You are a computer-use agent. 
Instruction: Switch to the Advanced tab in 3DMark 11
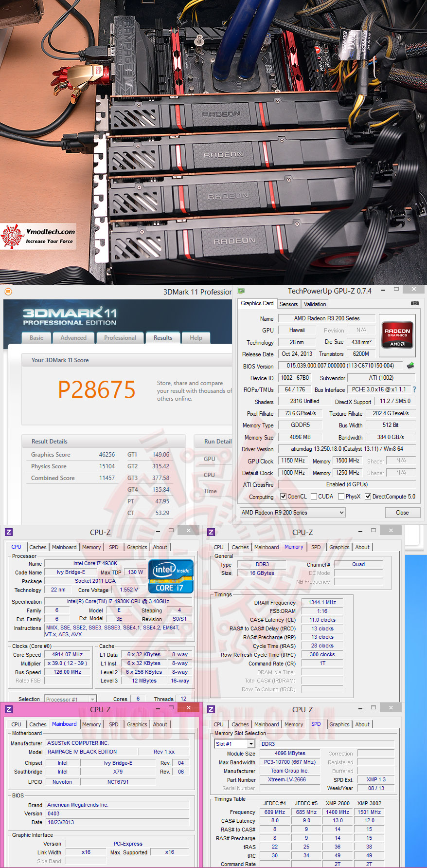click(x=73, y=338)
